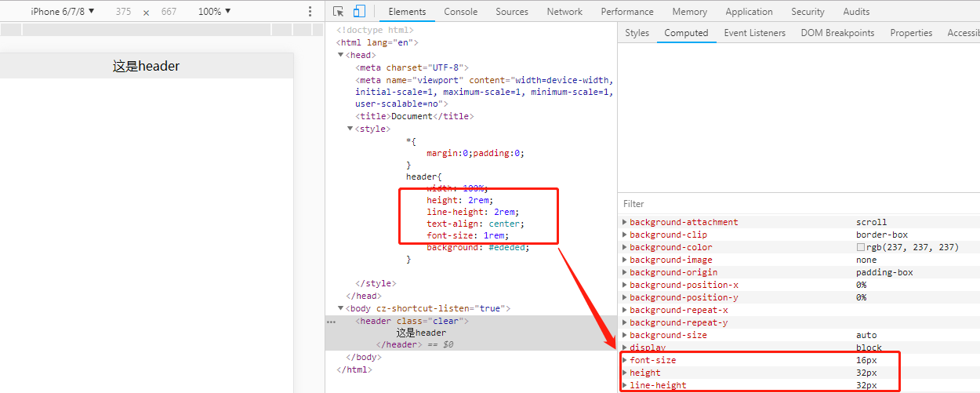The height and width of the screenshot is (393, 980).
Task: Expand background-position-x computed property
Action: [625, 285]
